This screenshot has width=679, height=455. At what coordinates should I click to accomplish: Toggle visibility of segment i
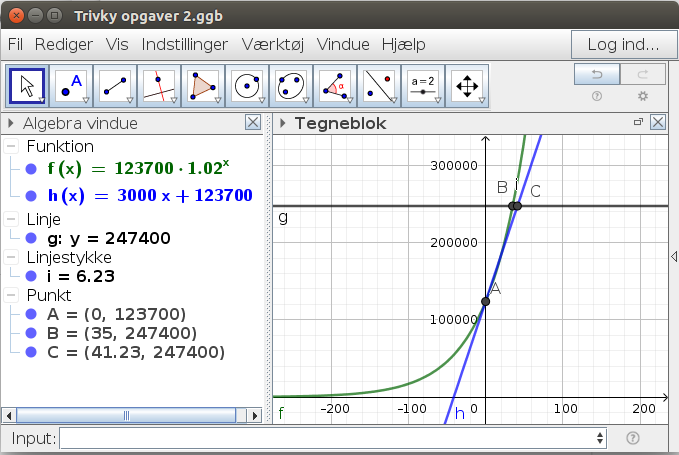(x=31, y=276)
